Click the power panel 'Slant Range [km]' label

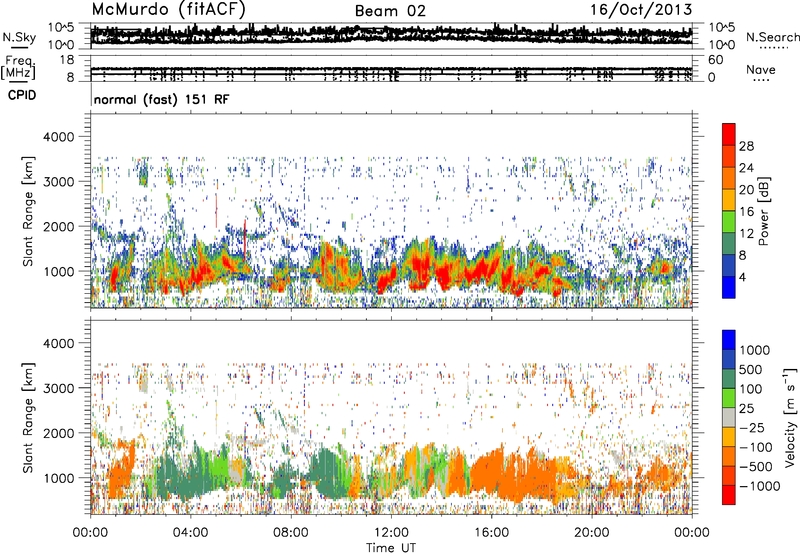point(28,211)
